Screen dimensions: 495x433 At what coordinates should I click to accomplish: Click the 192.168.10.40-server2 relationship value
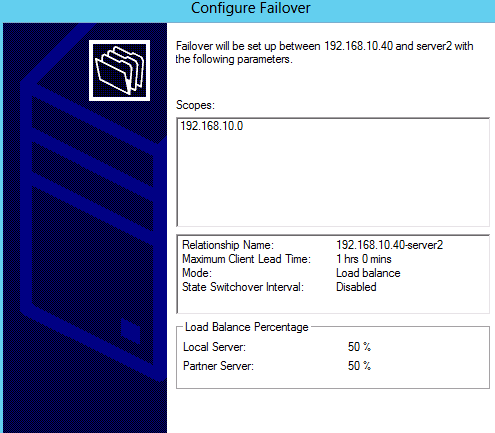coord(389,245)
